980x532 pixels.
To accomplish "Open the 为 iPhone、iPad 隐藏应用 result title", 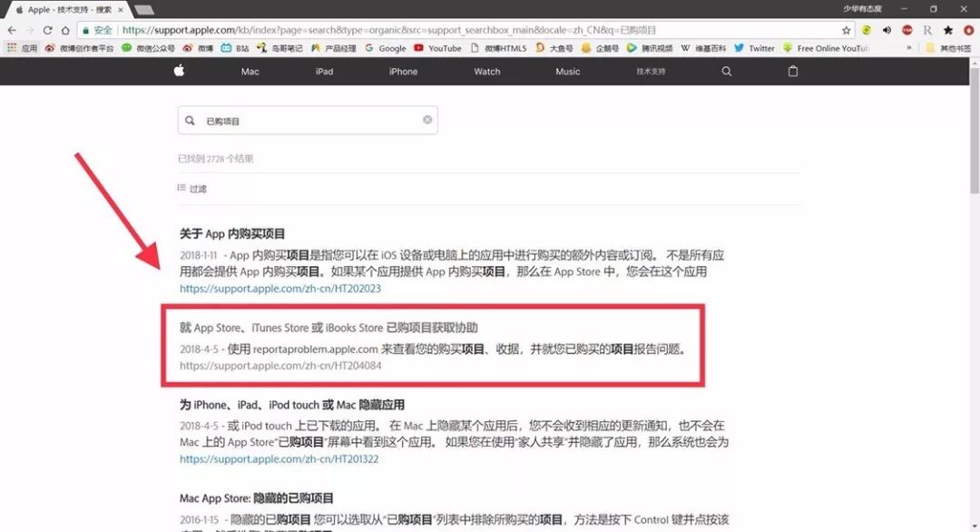I will (292, 405).
